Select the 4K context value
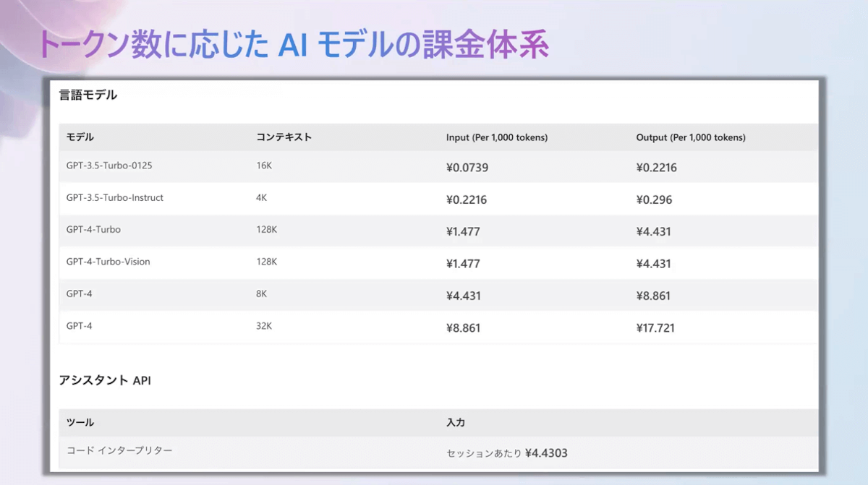Screen dimensions: 868x485 (x=262, y=197)
